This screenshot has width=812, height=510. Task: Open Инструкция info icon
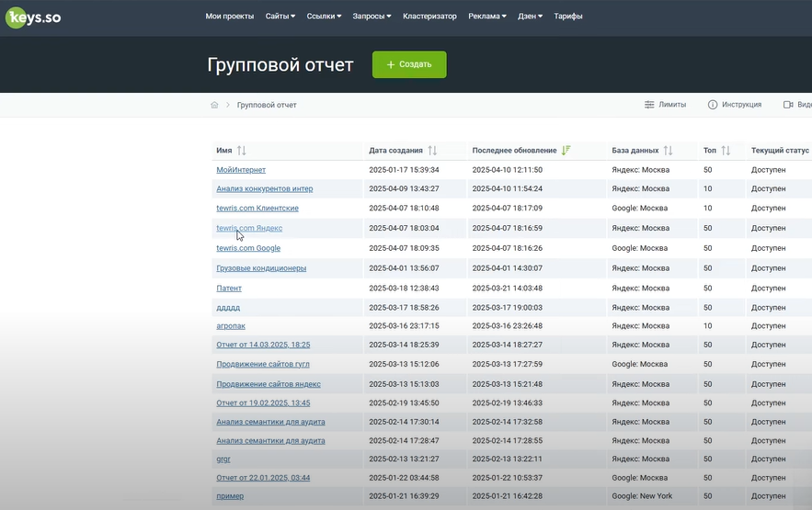pos(713,105)
